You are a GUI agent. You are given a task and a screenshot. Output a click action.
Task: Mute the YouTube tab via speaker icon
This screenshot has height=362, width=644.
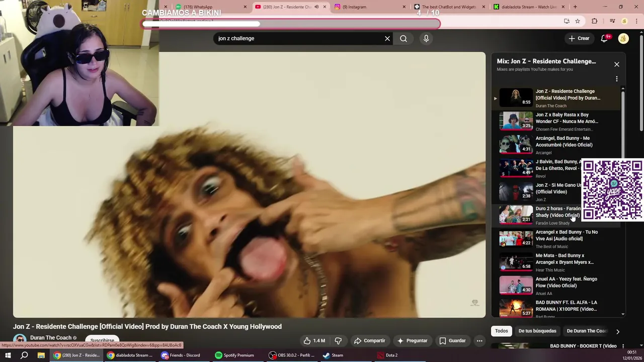click(x=316, y=7)
